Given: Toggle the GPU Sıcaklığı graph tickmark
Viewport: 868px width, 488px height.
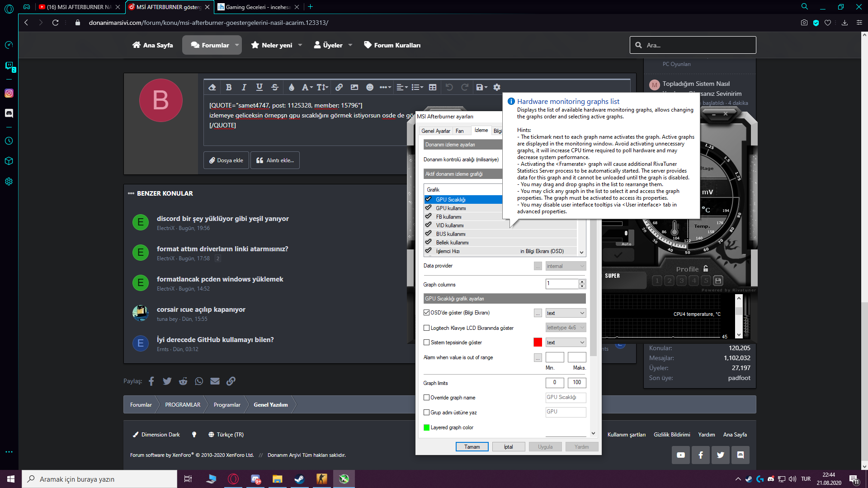Looking at the screenshot, I should (x=428, y=199).
